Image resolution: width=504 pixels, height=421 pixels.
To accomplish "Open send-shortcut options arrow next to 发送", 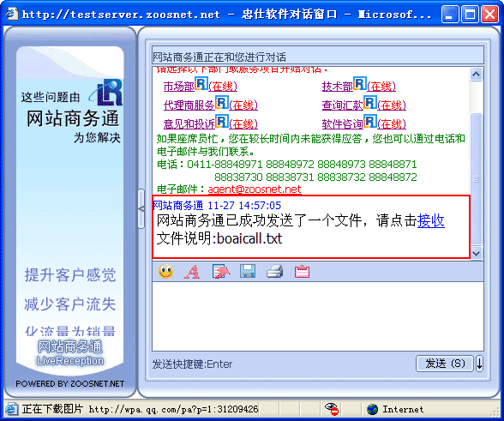I will [x=479, y=364].
